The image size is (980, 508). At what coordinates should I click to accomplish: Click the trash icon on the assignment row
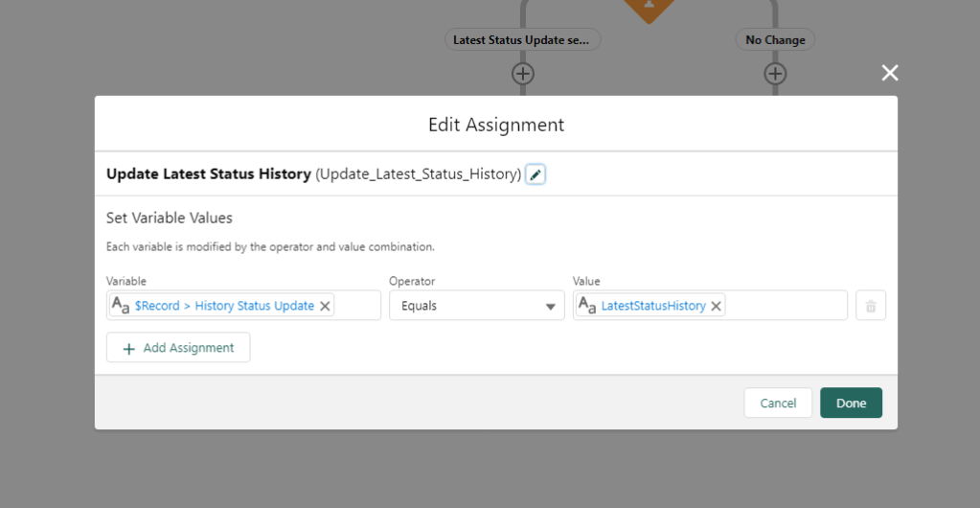coord(870,306)
